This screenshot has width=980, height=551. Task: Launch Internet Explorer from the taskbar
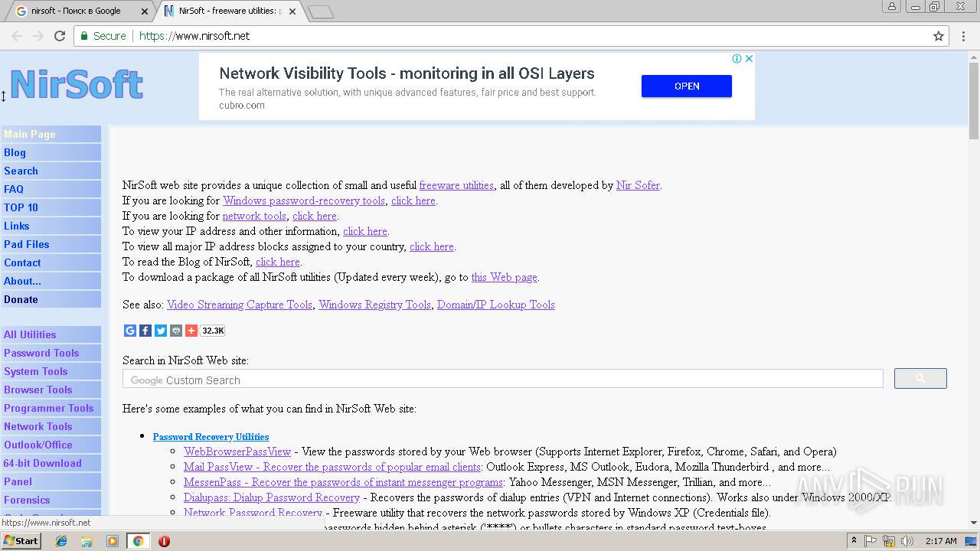(x=61, y=541)
